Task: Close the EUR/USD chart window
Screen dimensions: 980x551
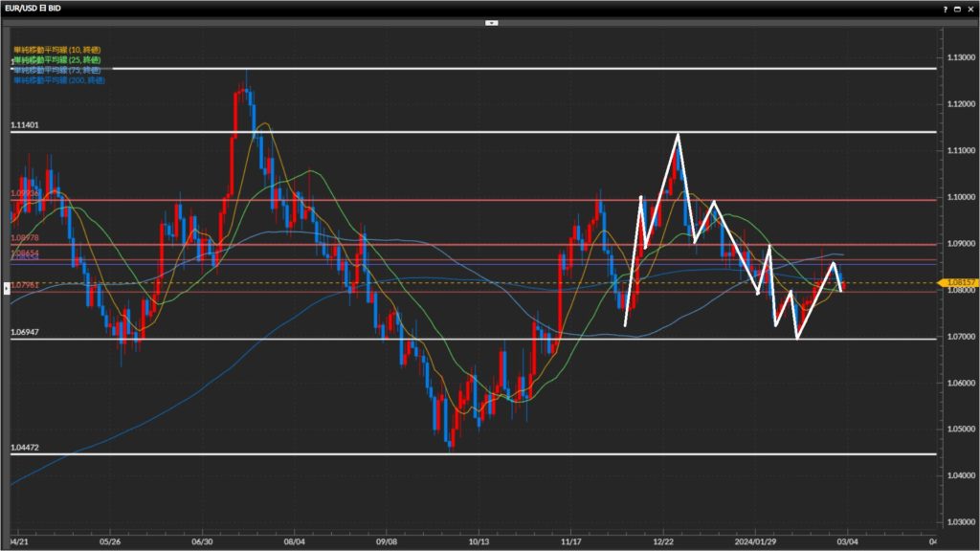Action: point(971,8)
